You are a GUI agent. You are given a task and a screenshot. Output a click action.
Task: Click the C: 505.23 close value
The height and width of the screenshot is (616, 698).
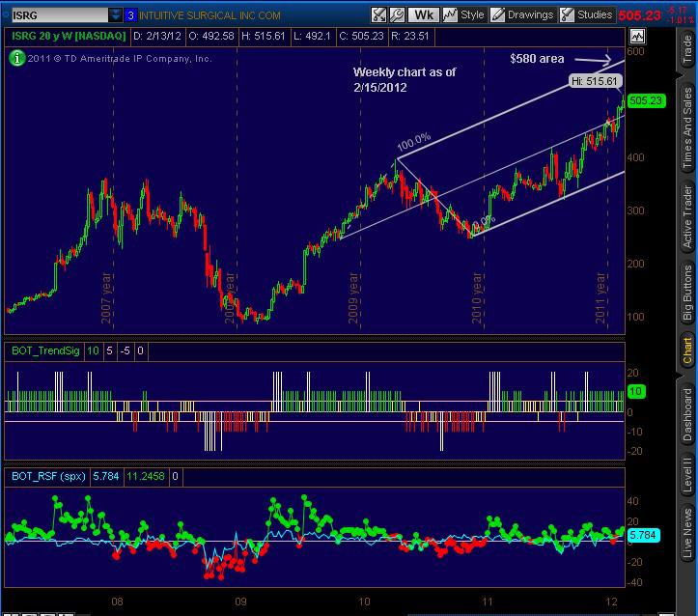pyautogui.click(x=361, y=36)
